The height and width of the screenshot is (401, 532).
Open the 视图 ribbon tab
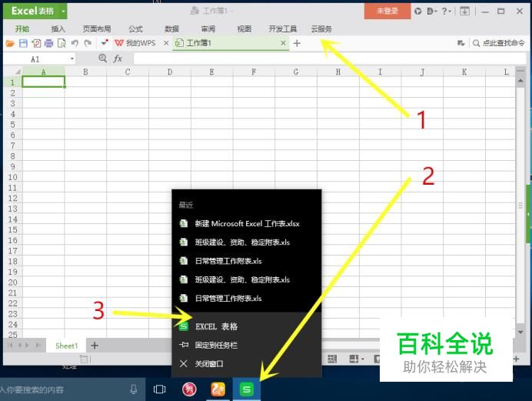tap(244, 28)
